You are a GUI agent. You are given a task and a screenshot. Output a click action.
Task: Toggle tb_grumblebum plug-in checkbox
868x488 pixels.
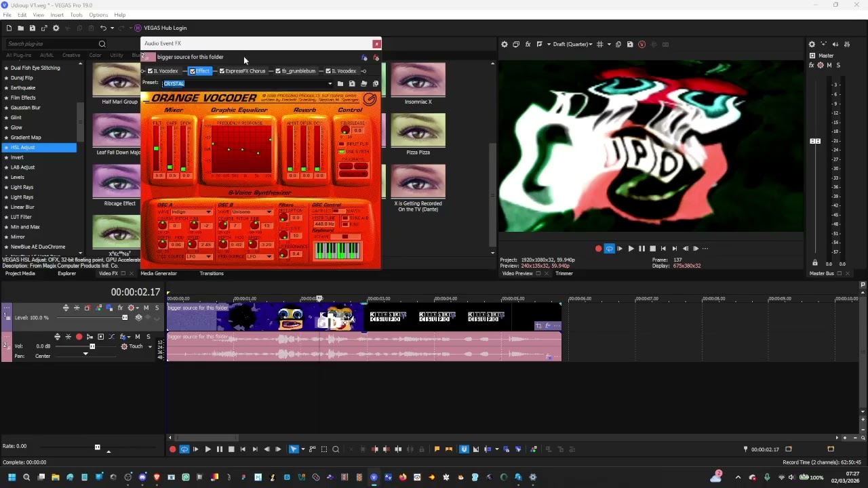(278, 70)
